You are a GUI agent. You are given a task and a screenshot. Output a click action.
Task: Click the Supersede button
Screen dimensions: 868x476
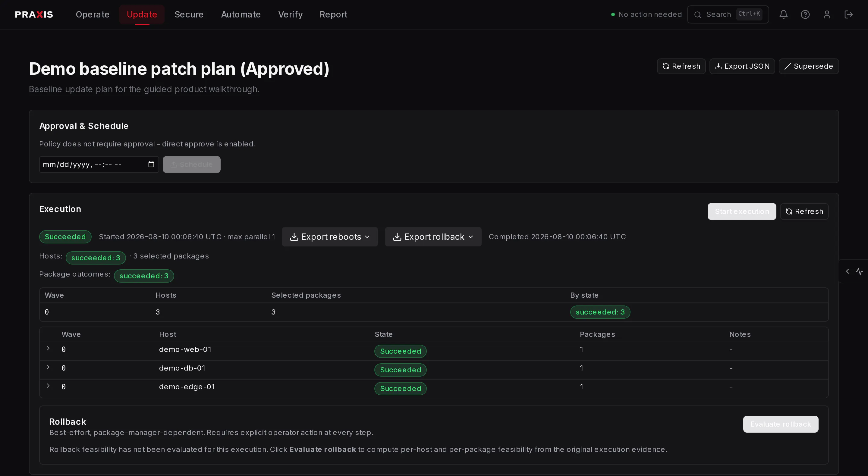point(808,66)
